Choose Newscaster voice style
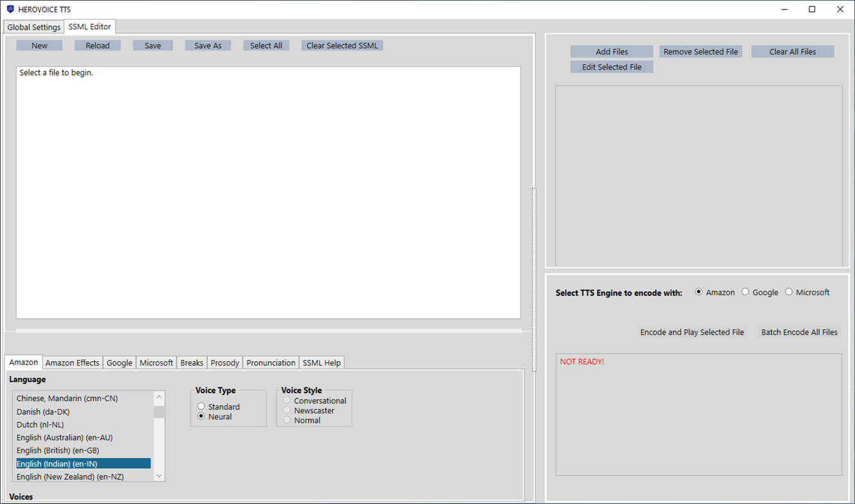Viewport: 855px width, 504px height. coord(286,410)
